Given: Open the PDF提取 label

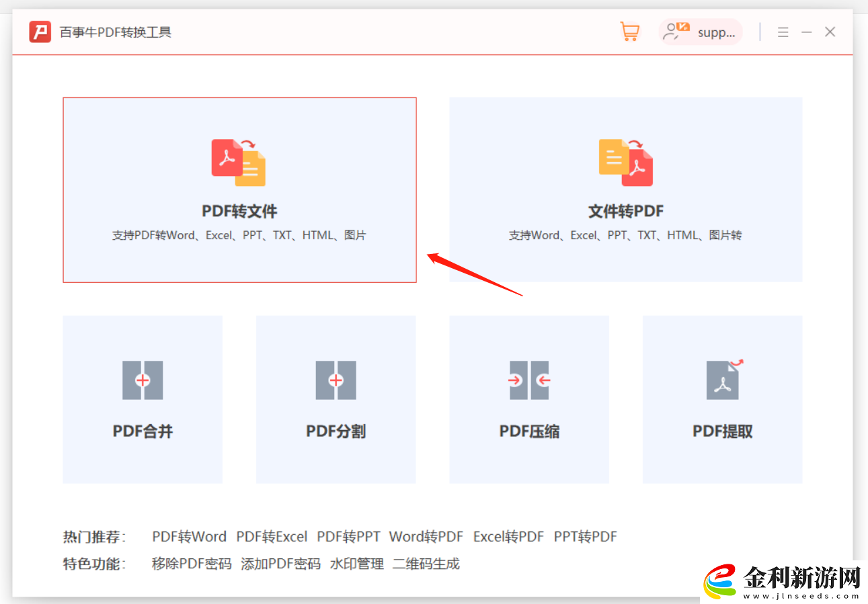Looking at the screenshot, I should point(723,431).
